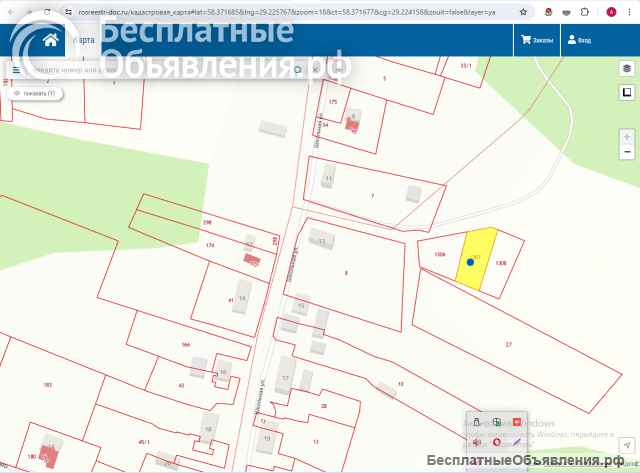
Task: Go to the site home page icon
Action: click(x=51, y=40)
